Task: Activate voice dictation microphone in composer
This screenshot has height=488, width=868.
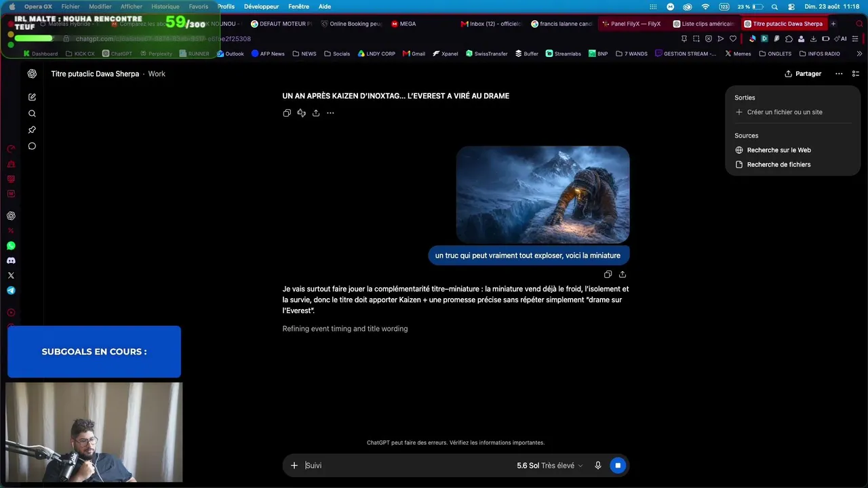Action: click(598, 466)
